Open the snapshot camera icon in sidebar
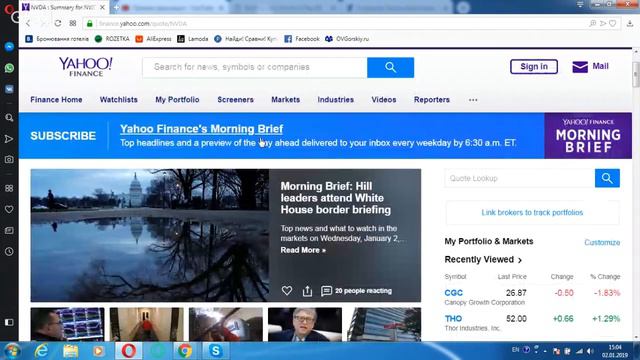This screenshot has height=360, width=640. [9, 160]
